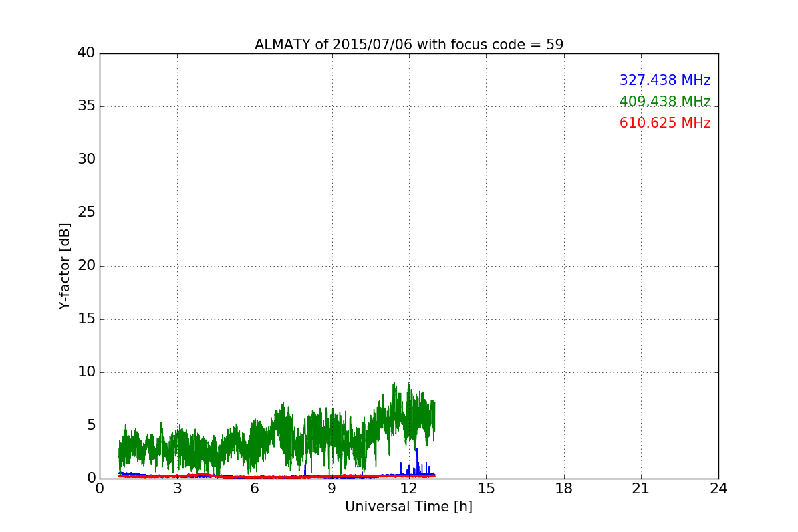Select the Universal Time [h] axis label
This screenshot has width=798, height=532.
[409, 507]
